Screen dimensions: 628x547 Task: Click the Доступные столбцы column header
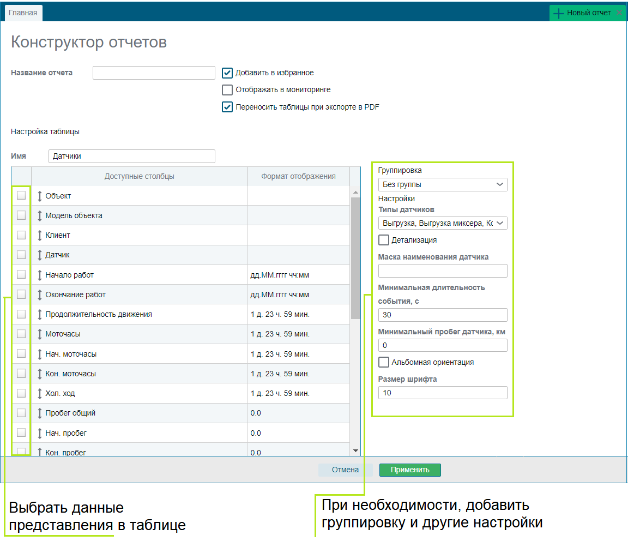coord(139,176)
